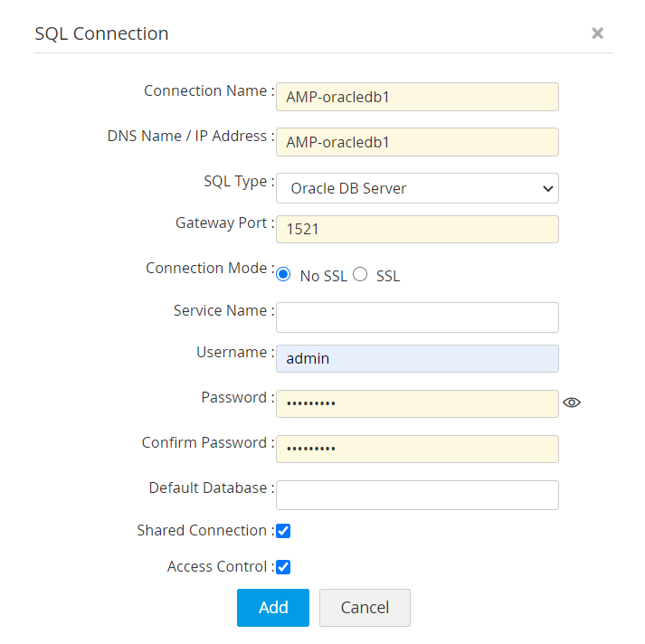Cancel the SQL connection setup
The width and height of the screenshot is (645, 644).
365,608
